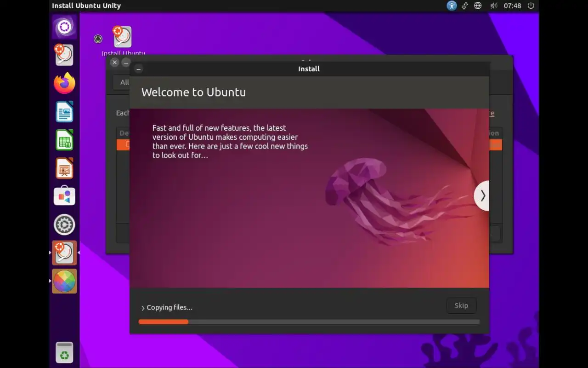Launch Install Ubuntu from the dock
The width and height of the screenshot is (588, 368).
pyautogui.click(x=64, y=55)
